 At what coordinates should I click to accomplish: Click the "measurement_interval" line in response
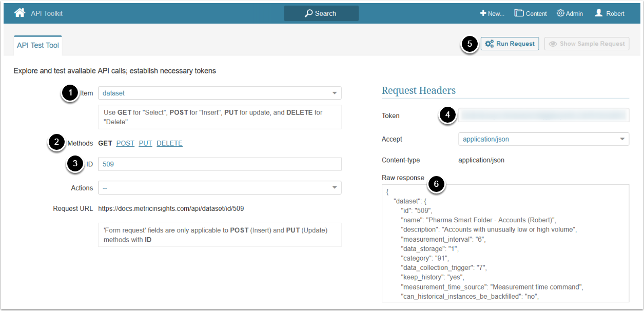click(x=443, y=239)
